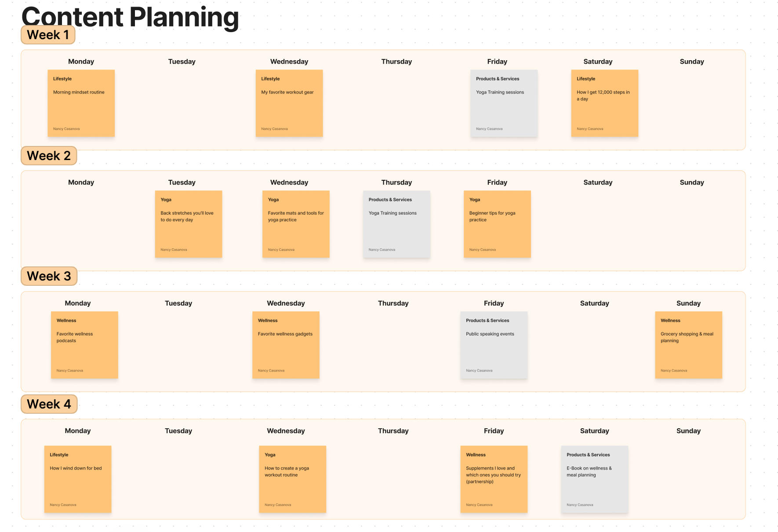Click the Week 1 label
The image size is (778, 532).
48,35
